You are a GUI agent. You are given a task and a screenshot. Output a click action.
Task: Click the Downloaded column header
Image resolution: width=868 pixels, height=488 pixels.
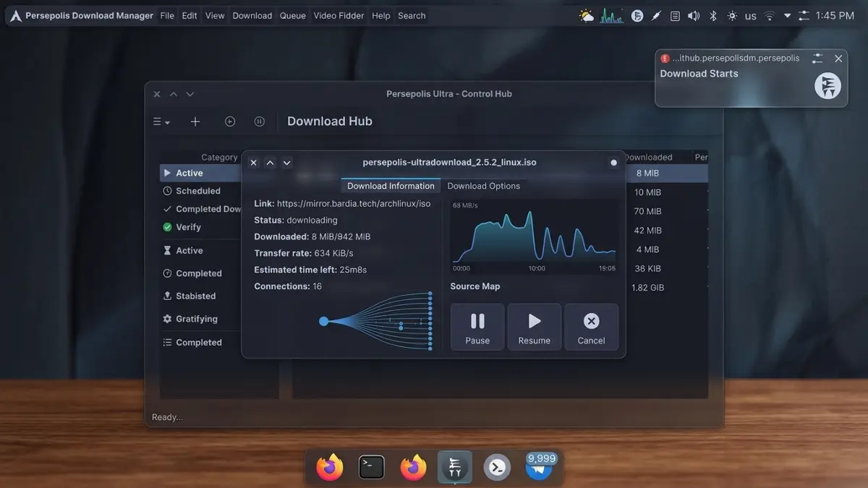coord(648,157)
